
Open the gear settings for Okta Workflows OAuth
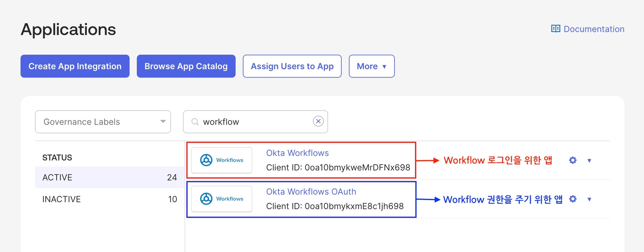[x=573, y=199]
